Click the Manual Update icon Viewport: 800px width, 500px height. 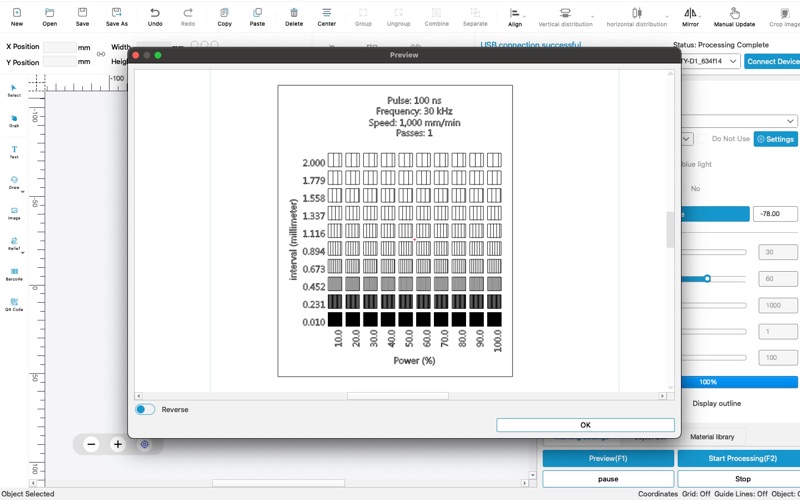point(734,16)
